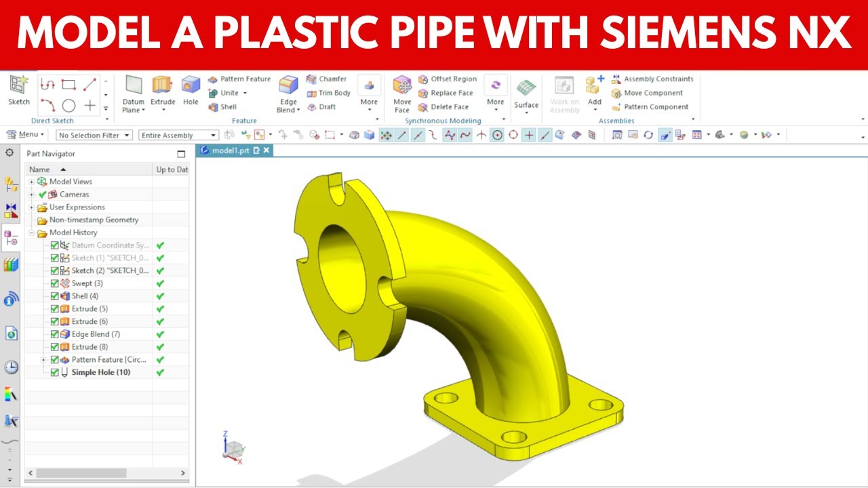Viewport: 868px width, 488px height.
Task: Open the Unite dropdown arrow
Action: pyautogui.click(x=245, y=93)
